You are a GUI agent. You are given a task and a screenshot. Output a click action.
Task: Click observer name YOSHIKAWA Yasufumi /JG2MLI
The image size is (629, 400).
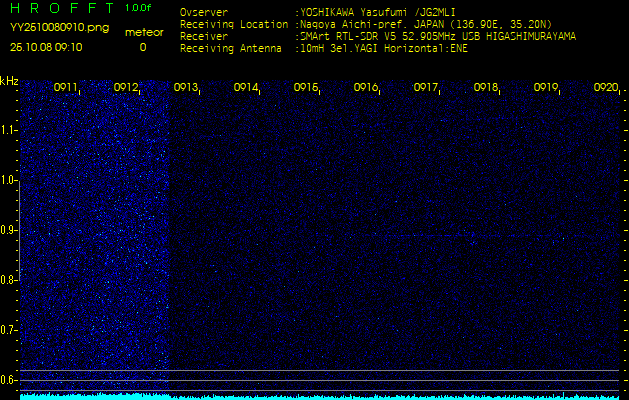pos(378,12)
